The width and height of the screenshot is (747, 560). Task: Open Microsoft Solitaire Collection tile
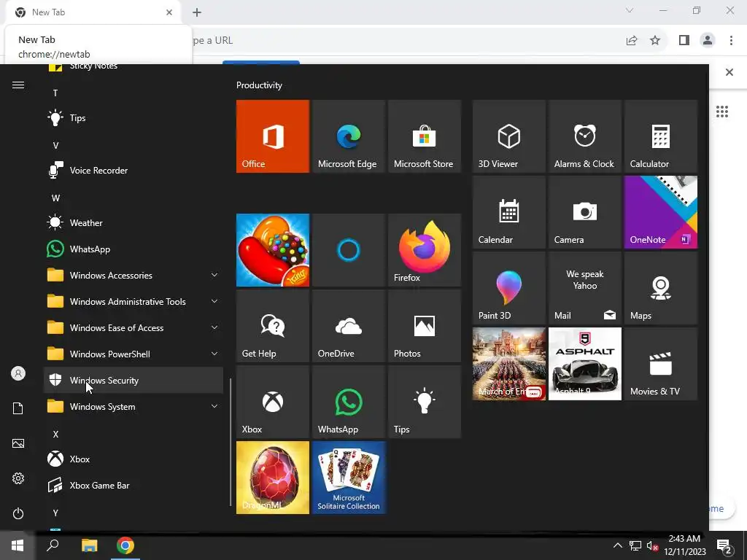coord(348,477)
